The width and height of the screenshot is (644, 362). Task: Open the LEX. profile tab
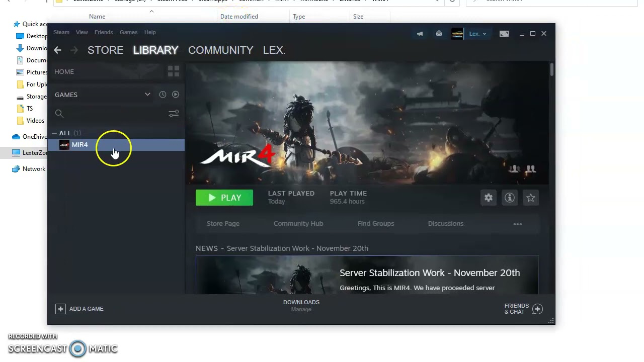(x=274, y=50)
